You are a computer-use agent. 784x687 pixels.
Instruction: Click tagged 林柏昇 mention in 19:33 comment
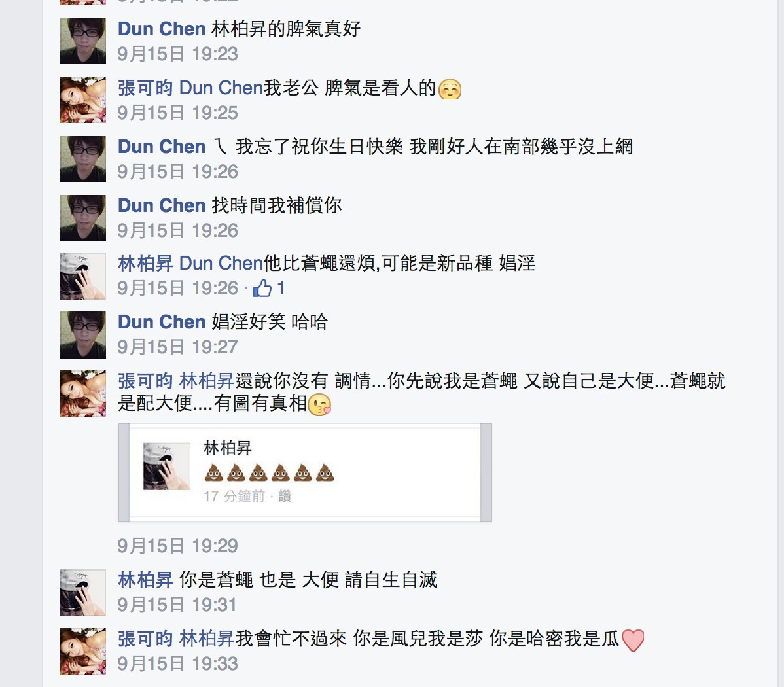point(207,639)
